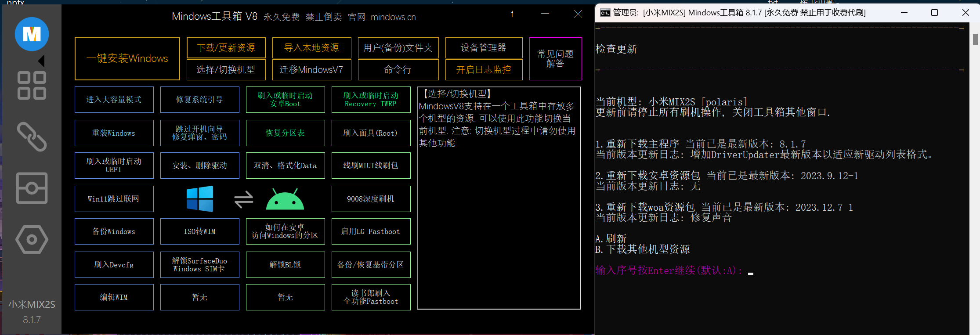Open the chain link sidebar icon
Screen dimensions: 980x335
[x=32, y=137]
